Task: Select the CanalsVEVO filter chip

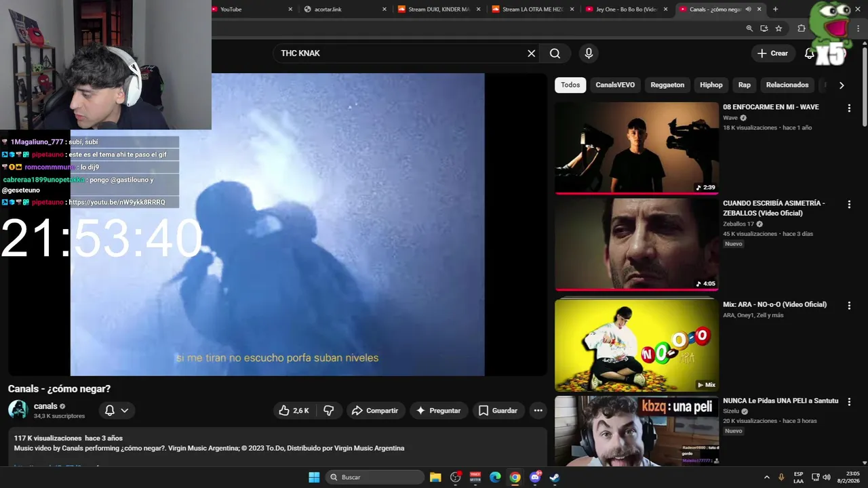Action: pos(615,85)
